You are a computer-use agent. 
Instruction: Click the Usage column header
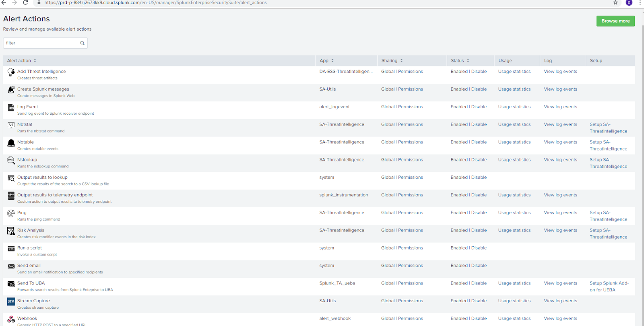505,61
